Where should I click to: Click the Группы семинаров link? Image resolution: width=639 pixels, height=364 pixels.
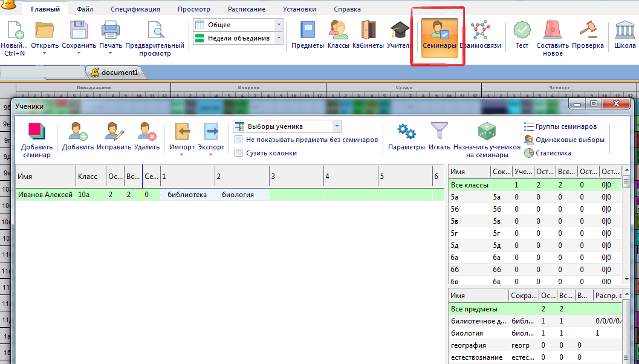click(566, 126)
